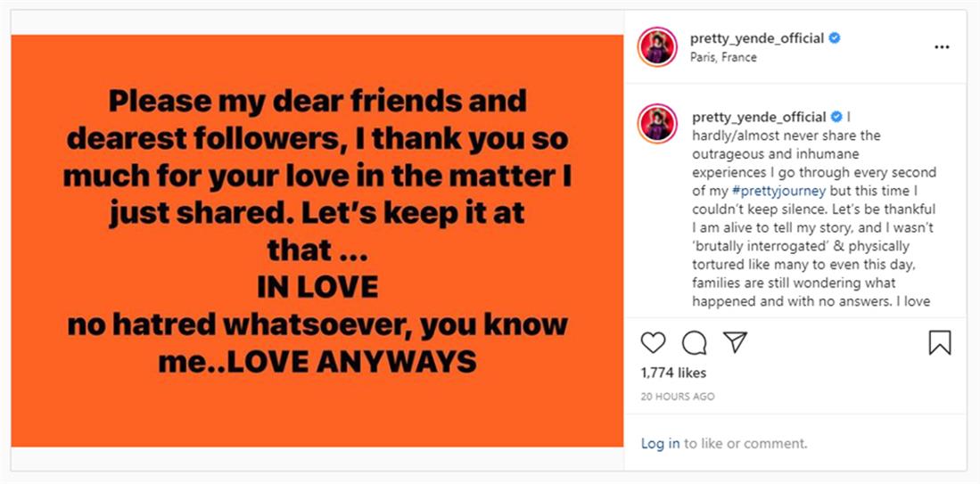Like the post with the heart icon
The width and height of the screenshot is (980, 484).
point(654,342)
